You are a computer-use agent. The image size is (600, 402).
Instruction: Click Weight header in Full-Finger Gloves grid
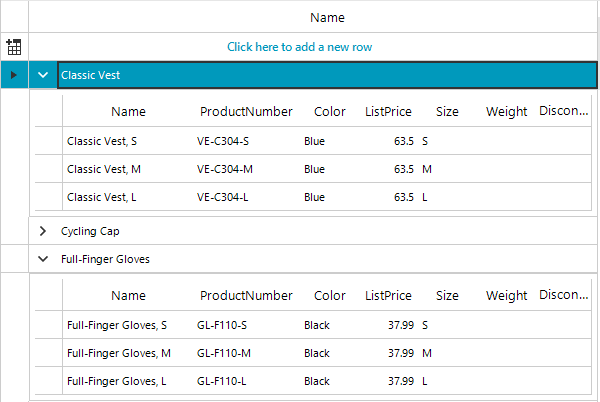(x=506, y=296)
